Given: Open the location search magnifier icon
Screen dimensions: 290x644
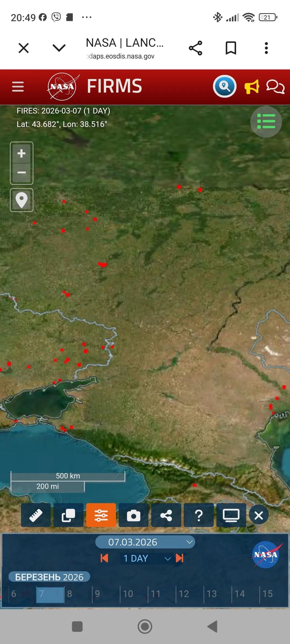Looking at the screenshot, I should (x=224, y=86).
